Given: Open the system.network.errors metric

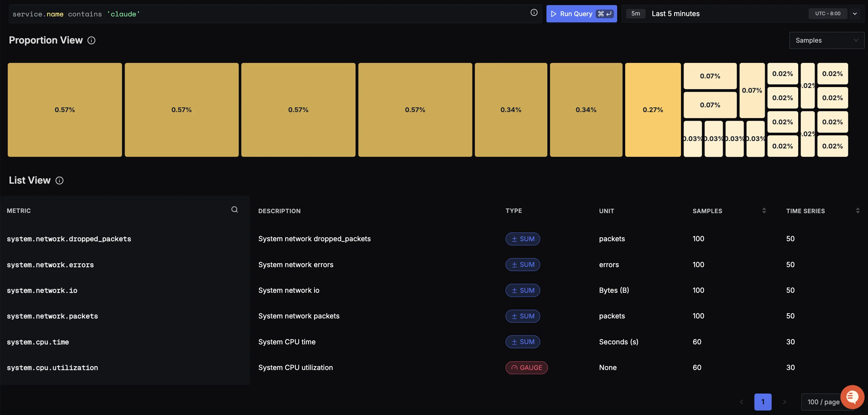Looking at the screenshot, I should (x=50, y=265).
